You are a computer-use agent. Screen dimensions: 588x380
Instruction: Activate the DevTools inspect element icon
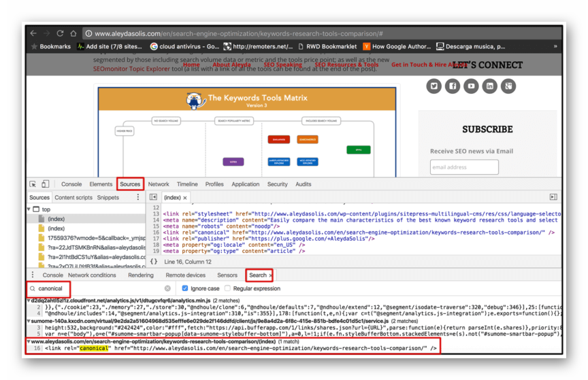point(33,184)
